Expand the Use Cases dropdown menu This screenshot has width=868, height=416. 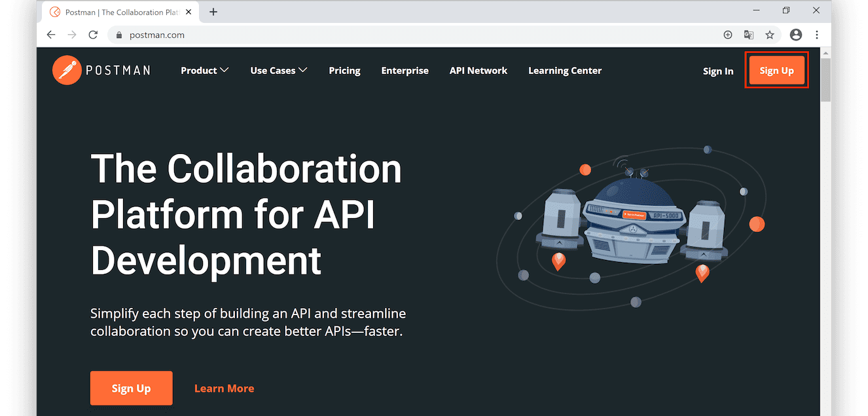(278, 70)
